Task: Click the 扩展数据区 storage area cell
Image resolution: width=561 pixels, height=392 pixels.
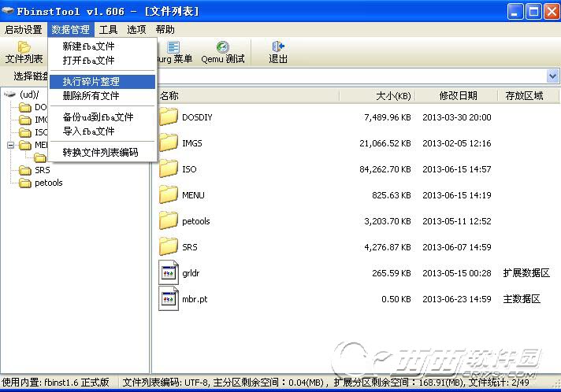Action: coord(526,273)
